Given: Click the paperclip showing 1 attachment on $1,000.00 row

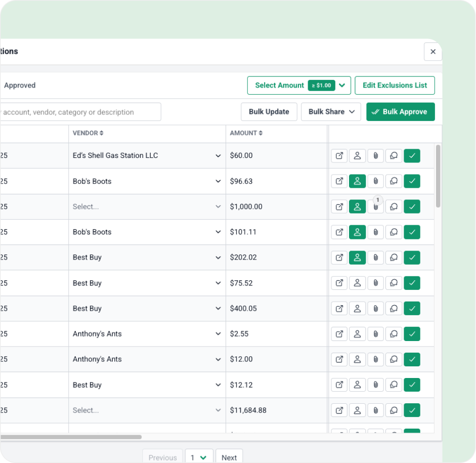Looking at the screenshot, I should tap(375, 206).
